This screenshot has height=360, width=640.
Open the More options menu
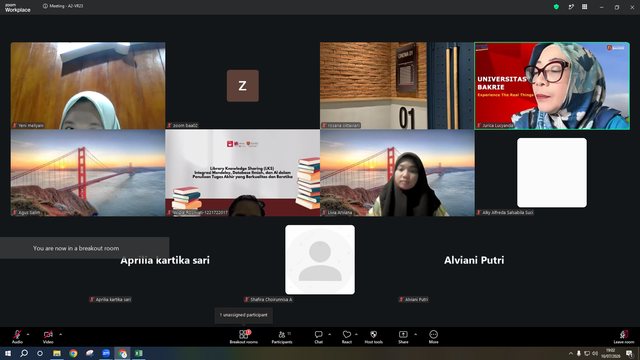click(x=433, y=337)
